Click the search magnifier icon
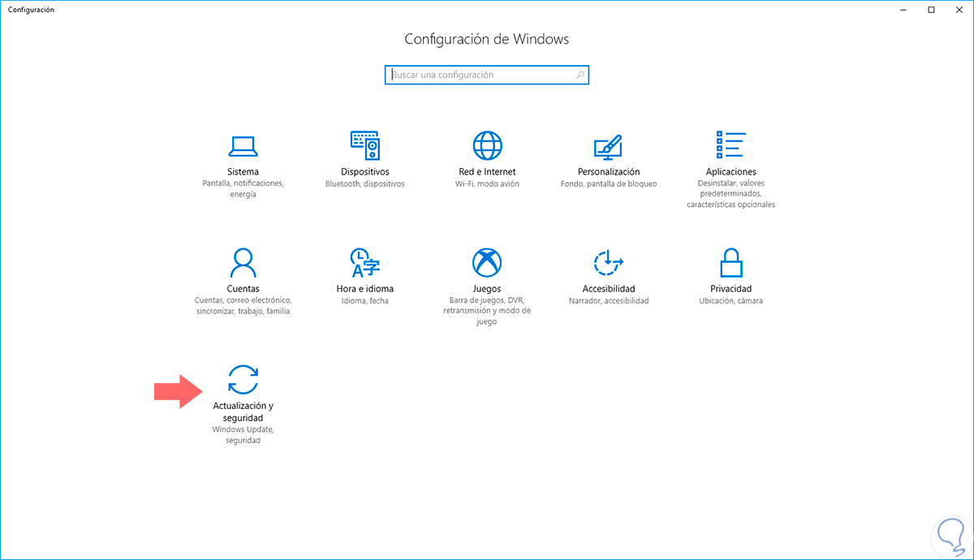Screen dimensions: 974x560 [x=580, y=75]
